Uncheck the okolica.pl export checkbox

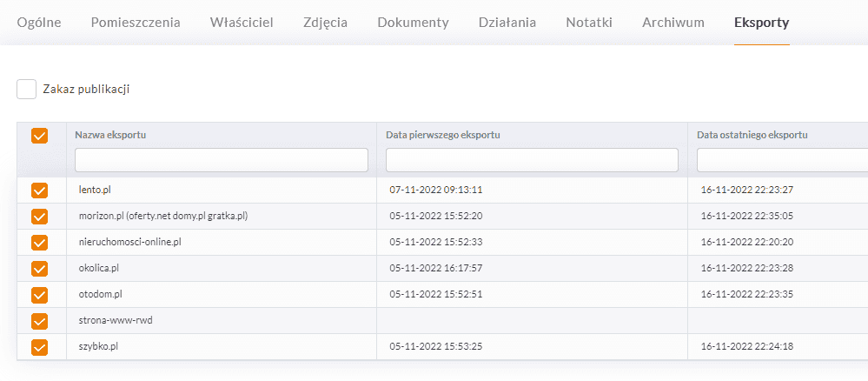tap(39, 269)
